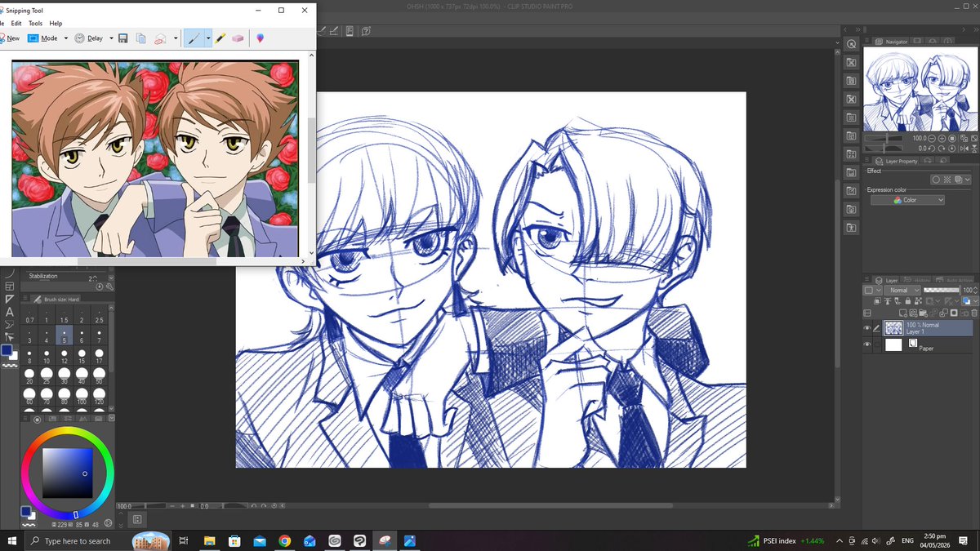This screenshot has height=551, width=980.
Task: Select the Paper layer
Action: 927,345
